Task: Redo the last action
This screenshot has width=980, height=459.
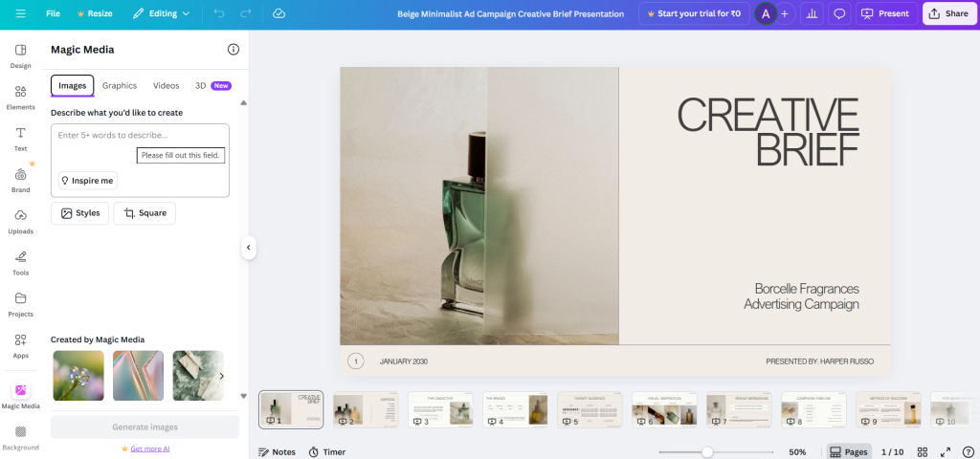Action: tap(246, 13)
